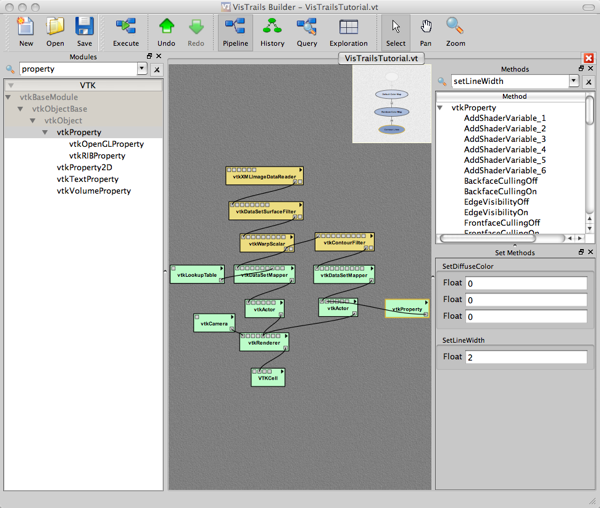The height and width of the screenshot is (508, 600).
Task: Select the vtkContourFilter module
Action: pos(344,242)
